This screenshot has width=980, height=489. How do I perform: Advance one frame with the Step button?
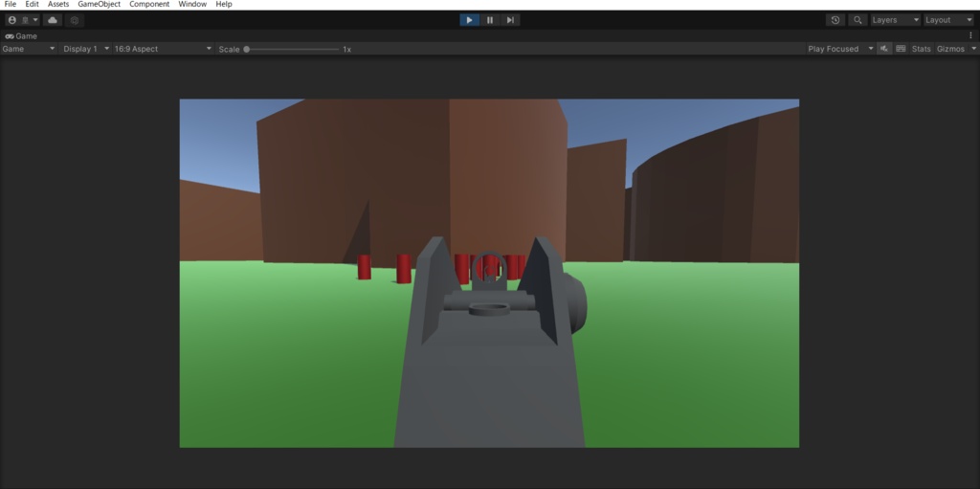pos(510,20)
